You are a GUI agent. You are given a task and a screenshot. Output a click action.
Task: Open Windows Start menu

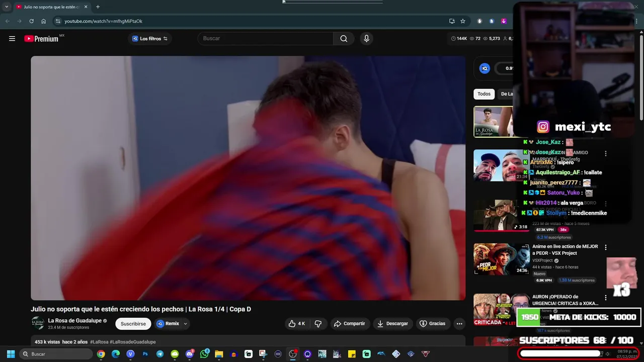11,354
